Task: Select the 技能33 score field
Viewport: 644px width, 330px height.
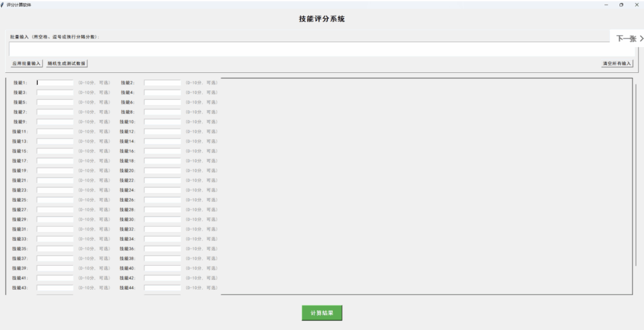Action: point(55,239)
